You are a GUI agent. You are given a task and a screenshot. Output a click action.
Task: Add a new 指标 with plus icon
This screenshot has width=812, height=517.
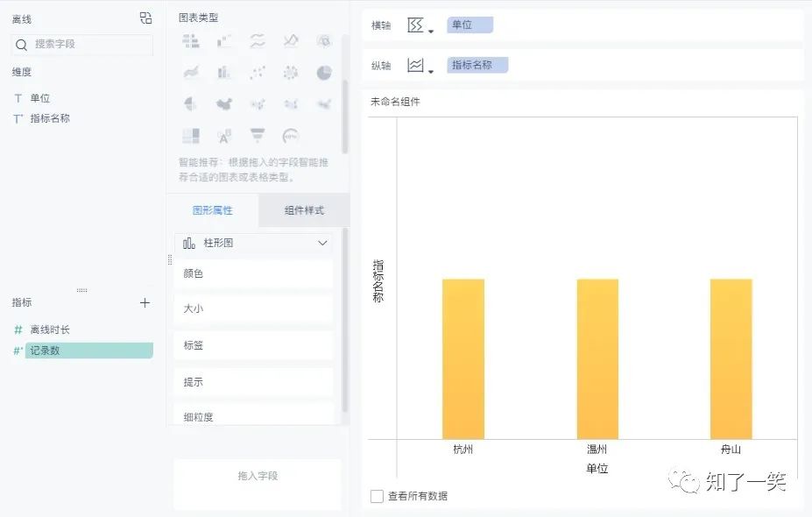pos(145,302)
